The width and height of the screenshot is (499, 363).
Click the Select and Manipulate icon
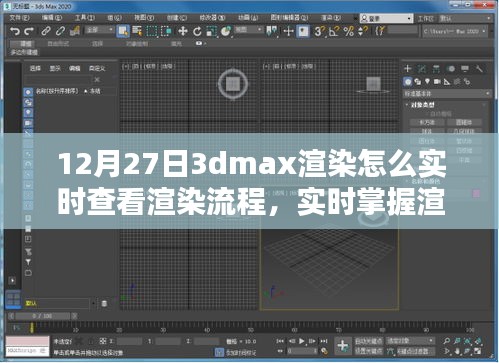[x=288, y=31]
